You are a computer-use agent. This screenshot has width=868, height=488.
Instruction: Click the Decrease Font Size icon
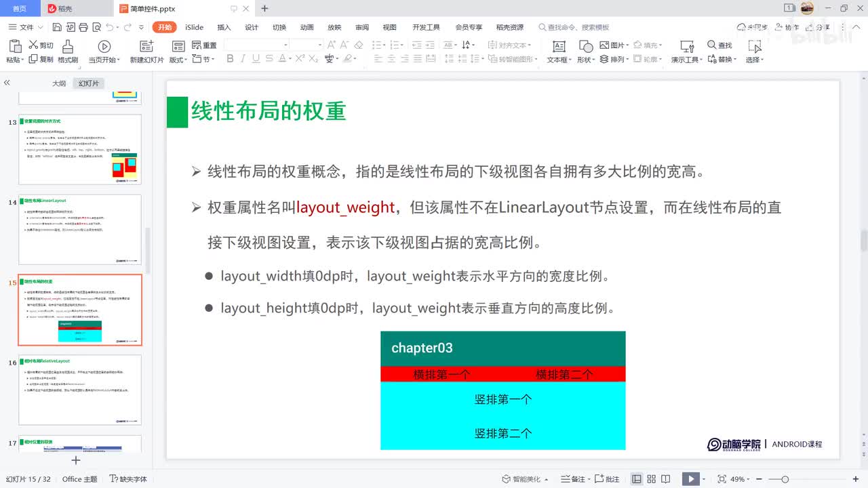344,45
